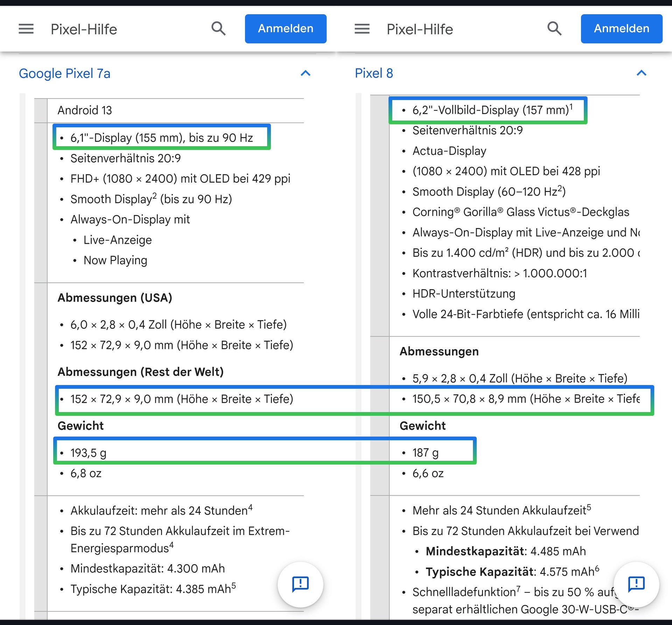Open feedback bubble icon in left pane

tap(300, 584)
